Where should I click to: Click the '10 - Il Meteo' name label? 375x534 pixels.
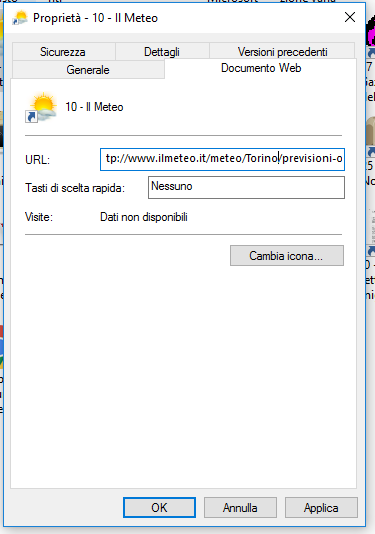pos(94,107)
